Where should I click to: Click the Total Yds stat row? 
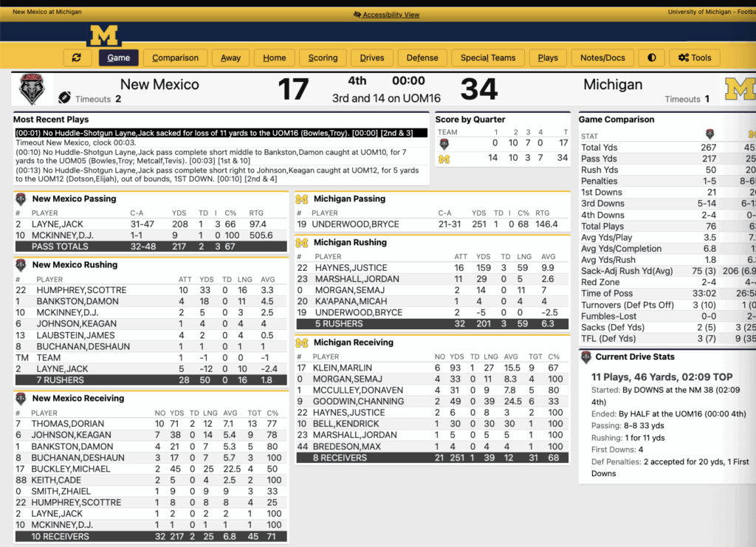(x=667, y=148)
